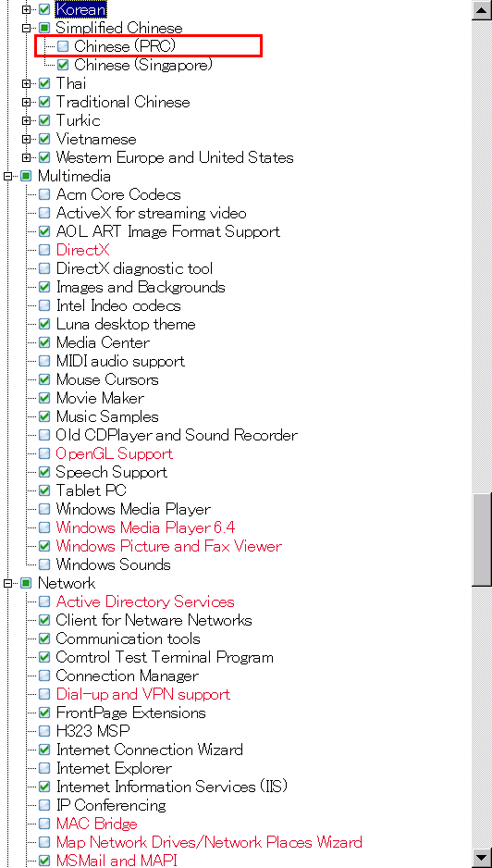Click the scrollbar up arrow
This screenshot has width=492, height=868.
482,10
